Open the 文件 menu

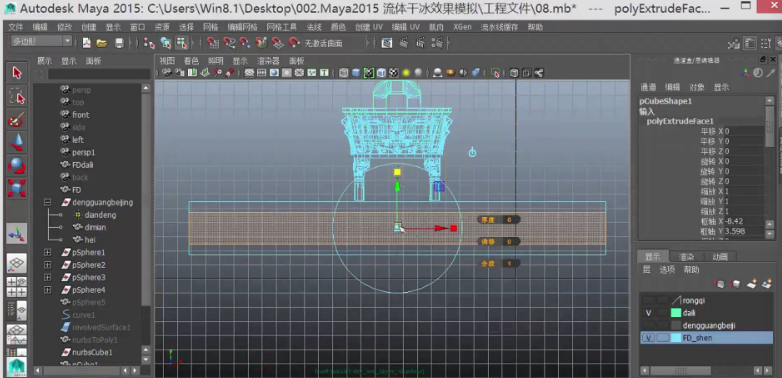[x=15, y=27]
